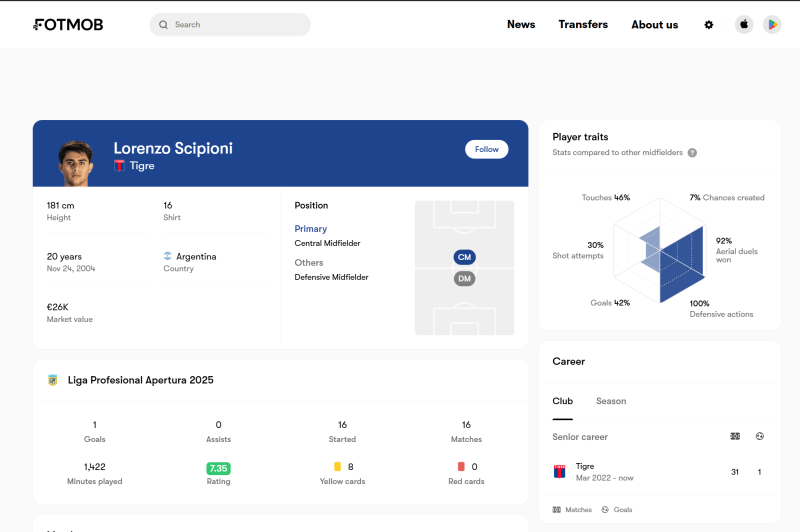Follow Lorenzo Scipioni

486,149
